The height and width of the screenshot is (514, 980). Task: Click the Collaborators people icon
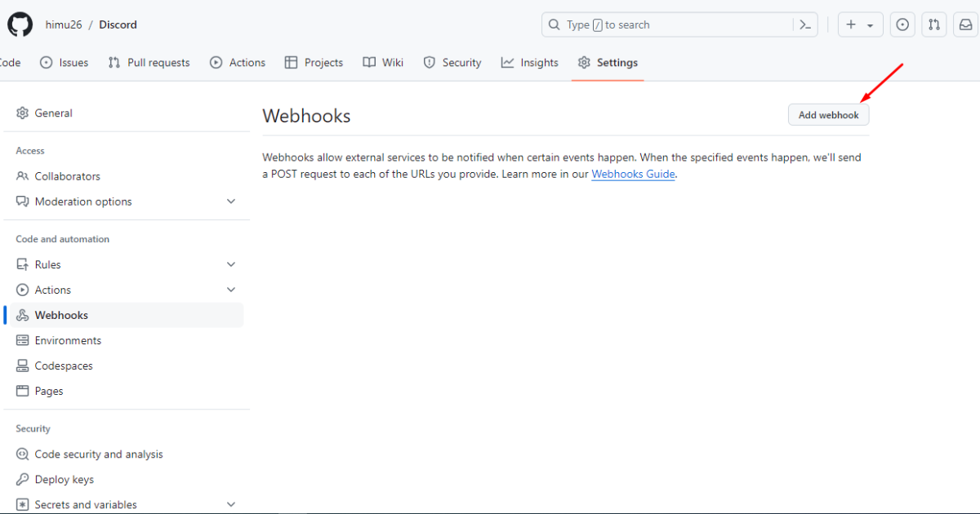(23, 176)
